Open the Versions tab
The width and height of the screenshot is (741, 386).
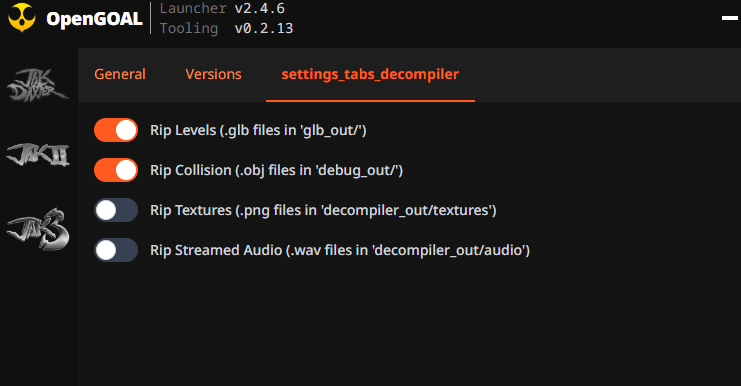(213, 74)
